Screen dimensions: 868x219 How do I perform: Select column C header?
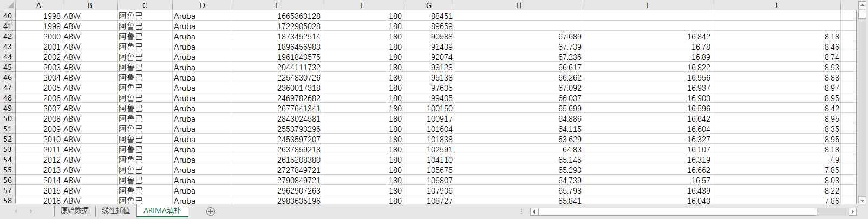(x=145, y=5)
